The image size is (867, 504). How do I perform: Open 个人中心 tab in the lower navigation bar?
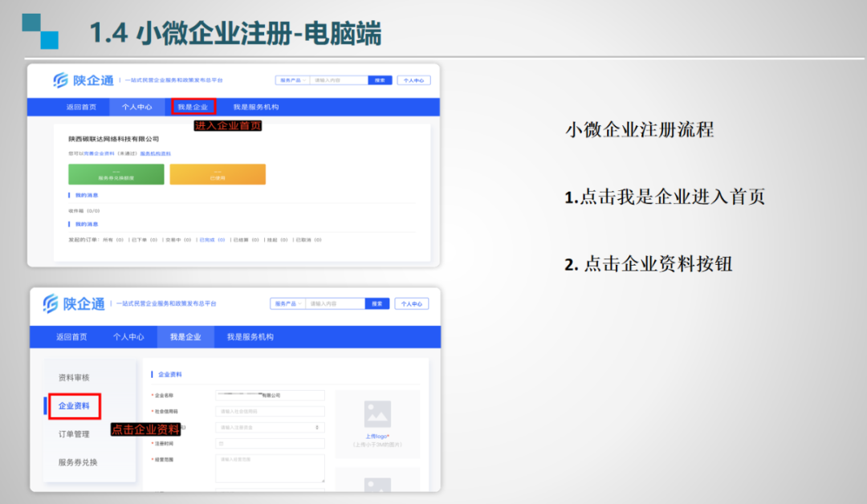click(128, 337)
